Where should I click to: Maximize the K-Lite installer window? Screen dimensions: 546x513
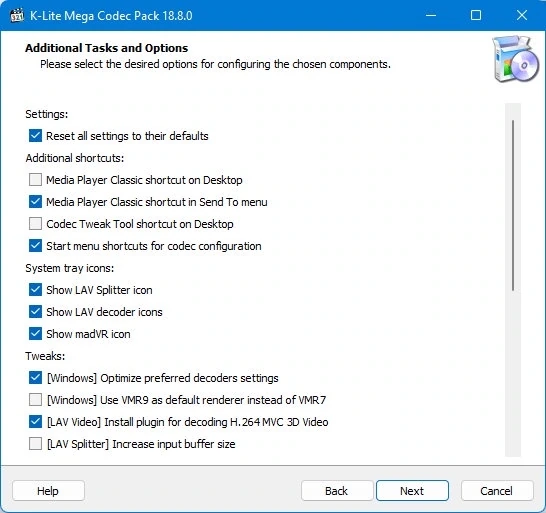476,15
